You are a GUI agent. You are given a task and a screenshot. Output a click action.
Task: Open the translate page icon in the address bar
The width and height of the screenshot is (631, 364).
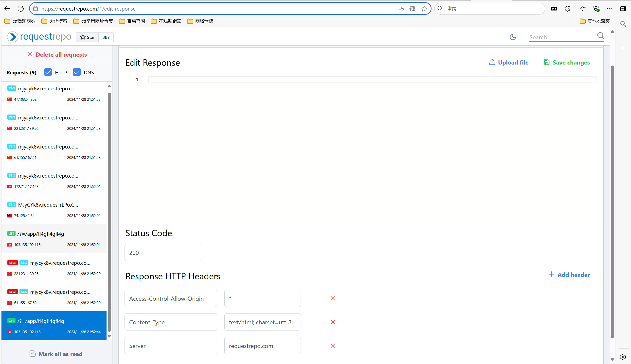[x=400, y=9]
